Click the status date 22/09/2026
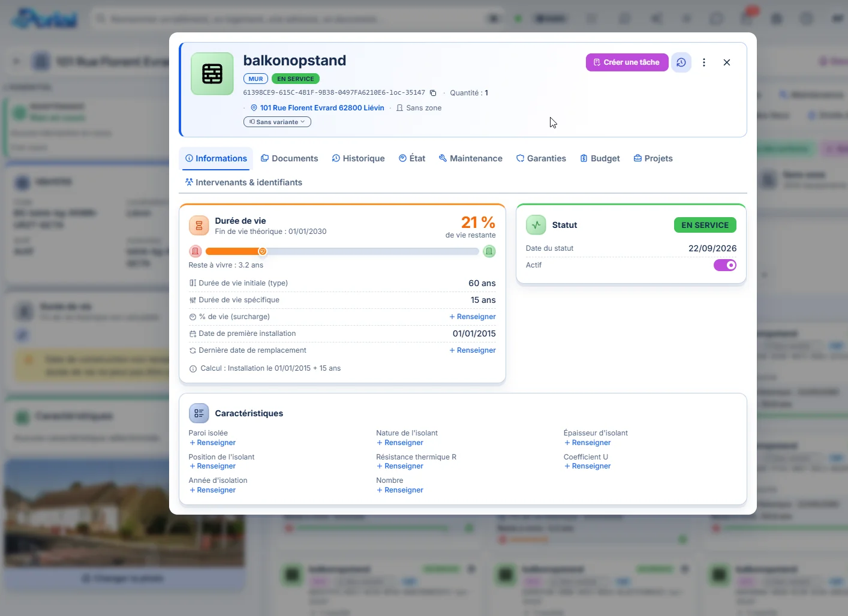Viewport: 848px width, 616px height. (x=712, y=248)
